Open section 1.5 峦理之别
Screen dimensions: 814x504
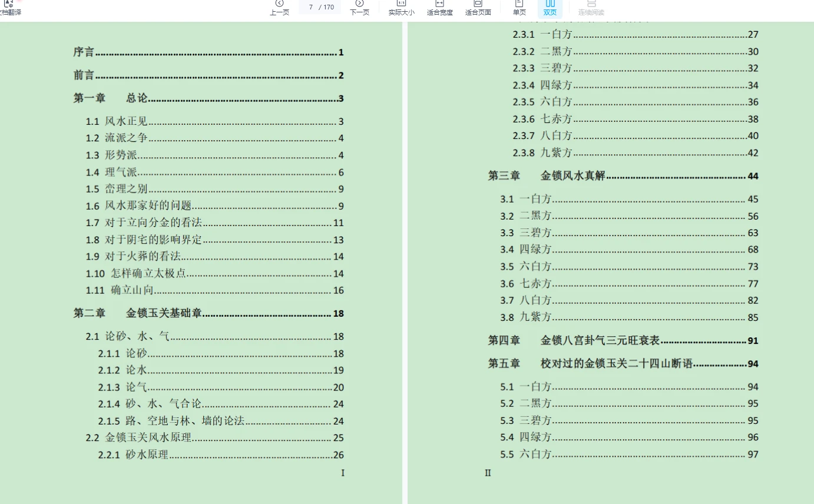click(214, 189)
